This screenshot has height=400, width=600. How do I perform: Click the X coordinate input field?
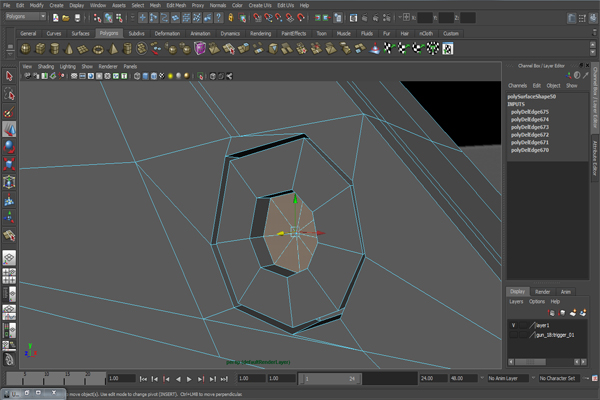[424, 18]
